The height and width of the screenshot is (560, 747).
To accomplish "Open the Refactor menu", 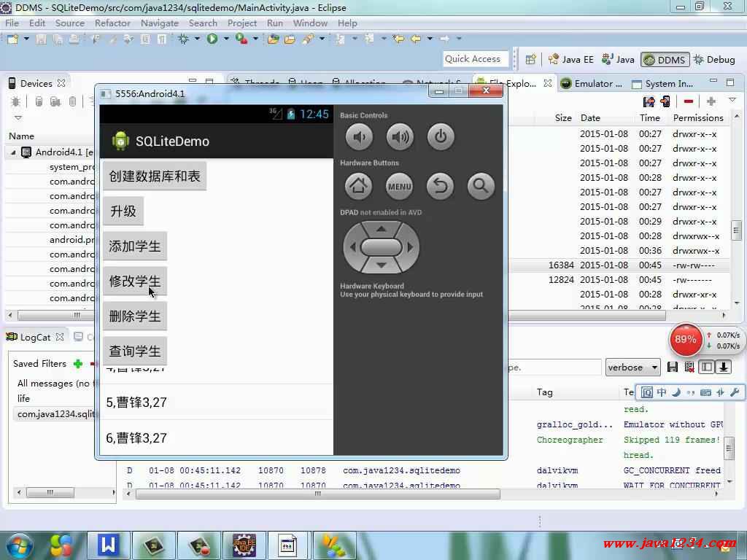I will tap(112, 23).
